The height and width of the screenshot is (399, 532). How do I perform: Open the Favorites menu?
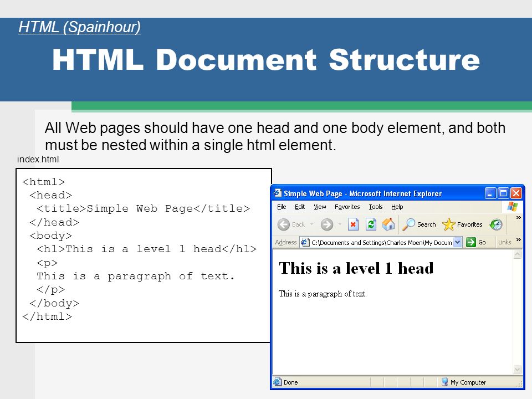347,207
